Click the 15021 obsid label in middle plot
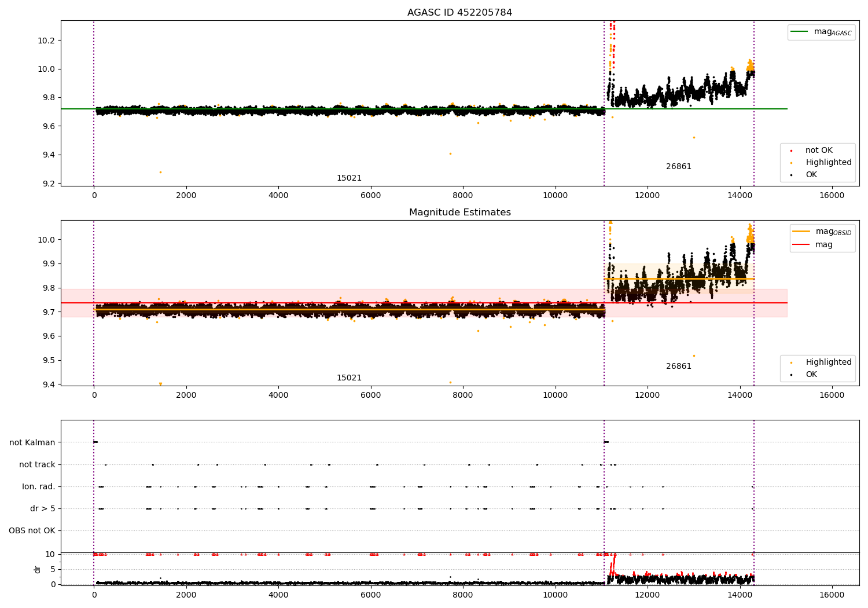 click(x=349, y=378)
